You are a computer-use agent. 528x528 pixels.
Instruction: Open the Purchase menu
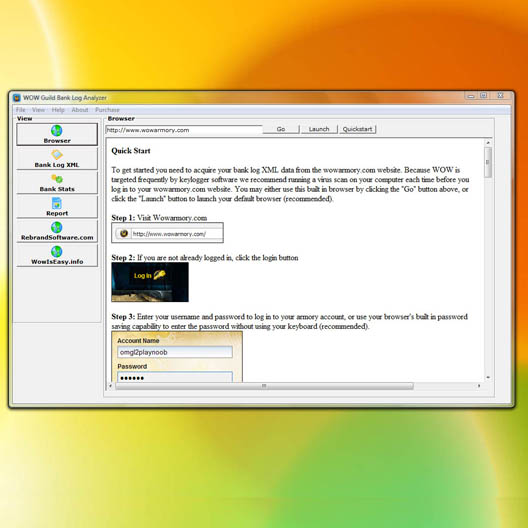pyautogui.click(x=107, y=110)
